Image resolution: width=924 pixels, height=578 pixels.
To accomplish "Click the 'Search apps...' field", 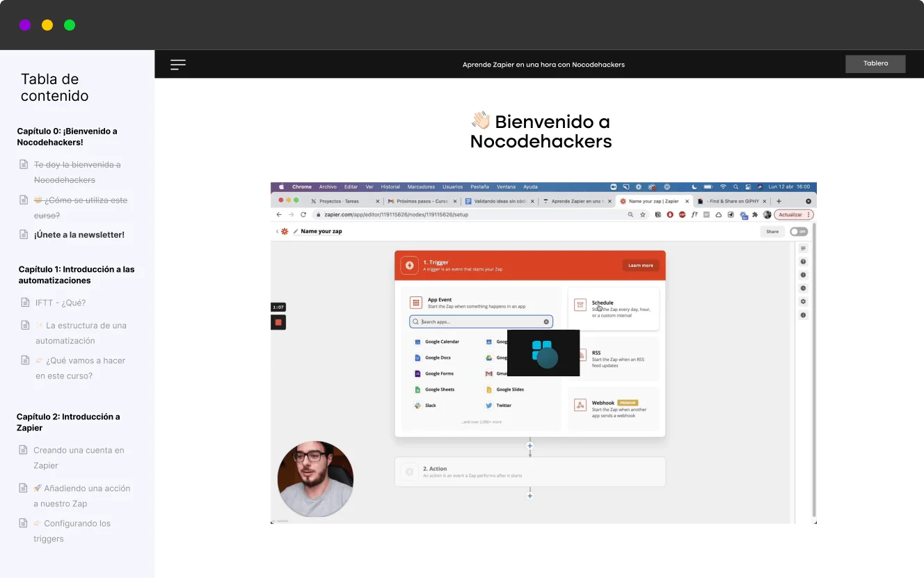I will (x=481, y=322).
